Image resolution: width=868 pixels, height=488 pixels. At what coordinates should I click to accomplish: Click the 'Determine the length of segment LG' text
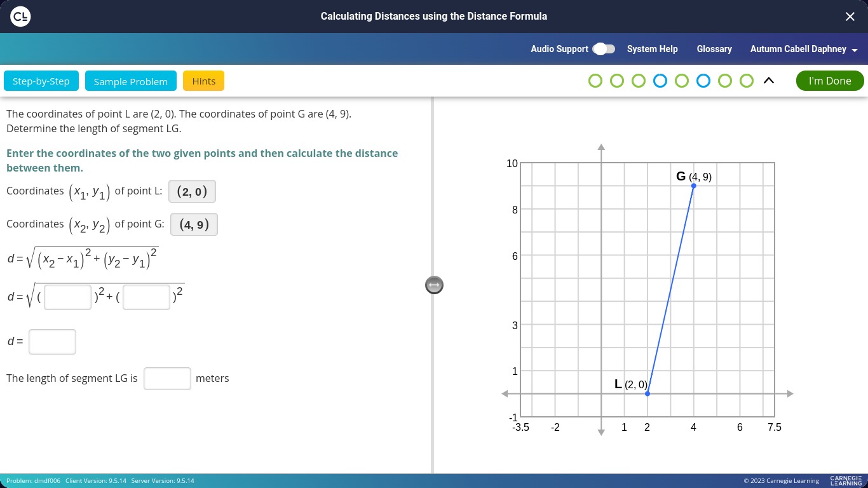click(94, 128)
